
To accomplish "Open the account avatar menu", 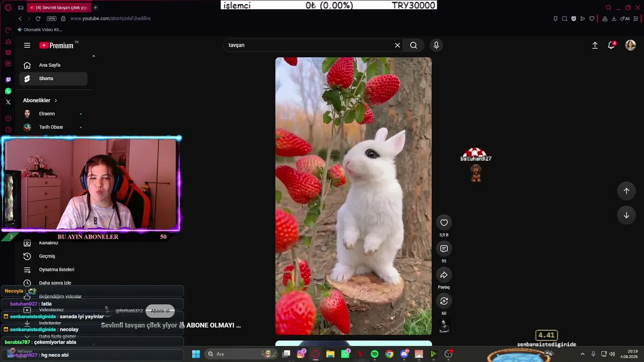I will (x=630, y=45).
